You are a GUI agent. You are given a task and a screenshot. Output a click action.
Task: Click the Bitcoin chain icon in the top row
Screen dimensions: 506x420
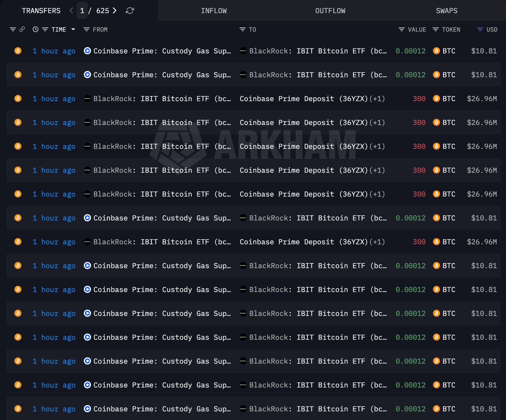(x=18, y=51)
